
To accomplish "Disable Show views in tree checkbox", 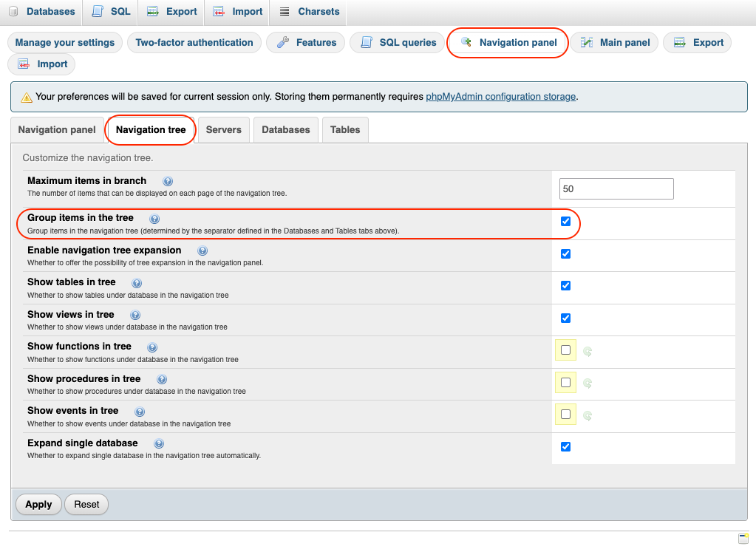I will (x=566, y=318).
